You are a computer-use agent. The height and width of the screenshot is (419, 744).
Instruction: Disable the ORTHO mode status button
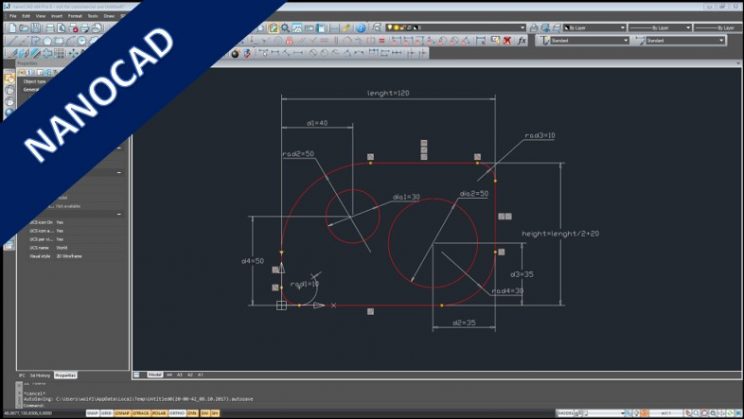176,412
